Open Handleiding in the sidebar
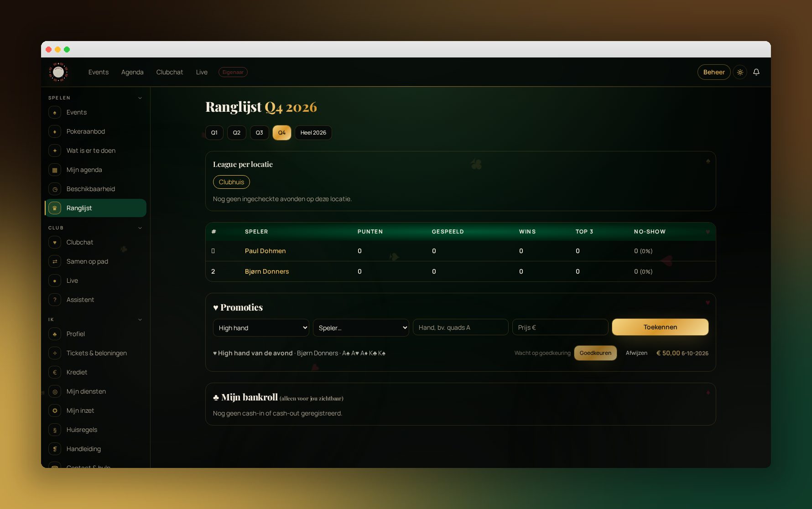Viewport: 812px width, 509px height. [x=95, y=449]
